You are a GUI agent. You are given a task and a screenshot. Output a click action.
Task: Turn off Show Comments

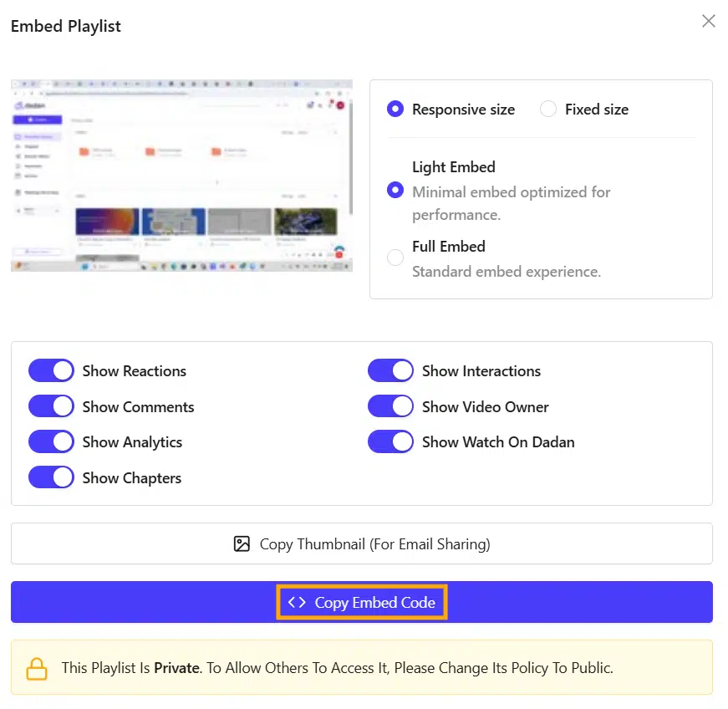pyautogui.click(x=51, y=406)
